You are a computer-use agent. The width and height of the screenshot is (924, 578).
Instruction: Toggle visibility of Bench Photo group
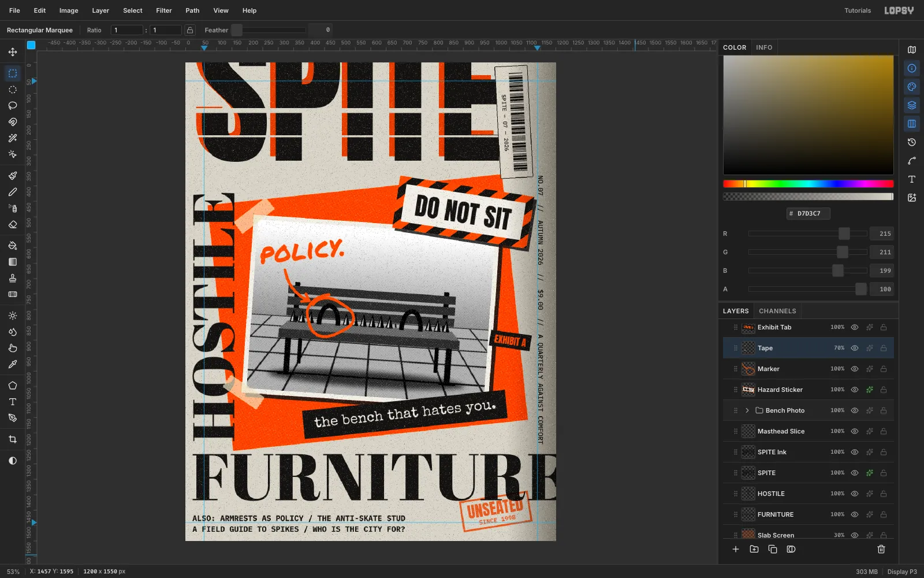855,410
